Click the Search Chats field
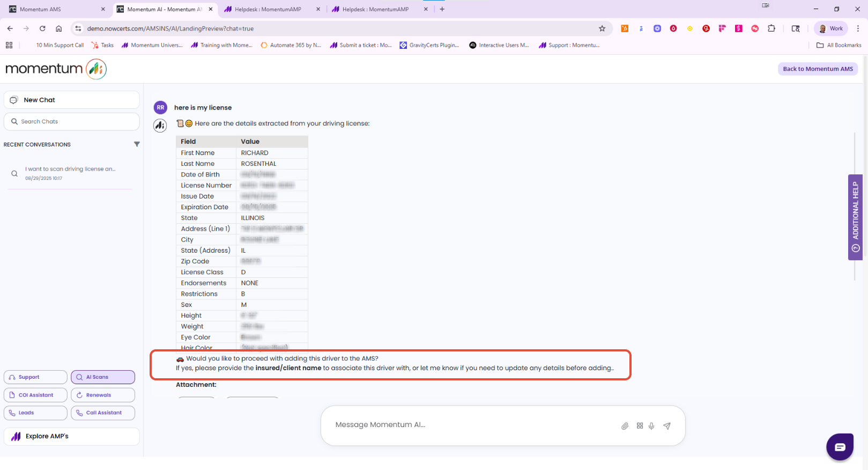Image resolution: width=868 pixels, height=470 pixels. (x=72, y=122)
